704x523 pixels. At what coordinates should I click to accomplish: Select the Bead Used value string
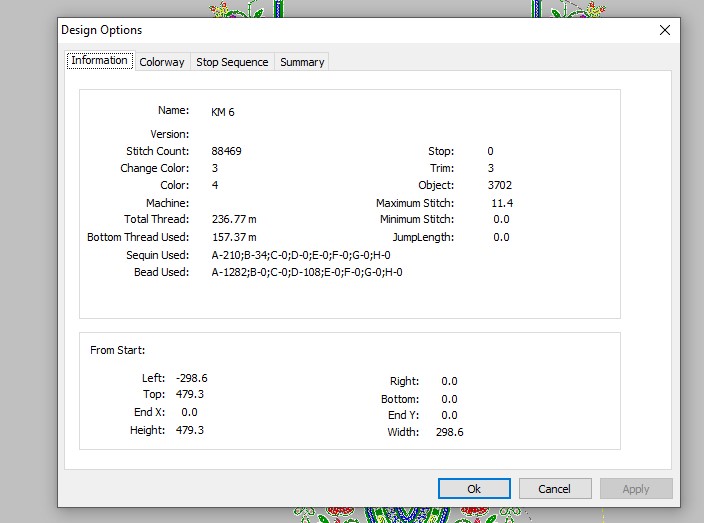307,272
